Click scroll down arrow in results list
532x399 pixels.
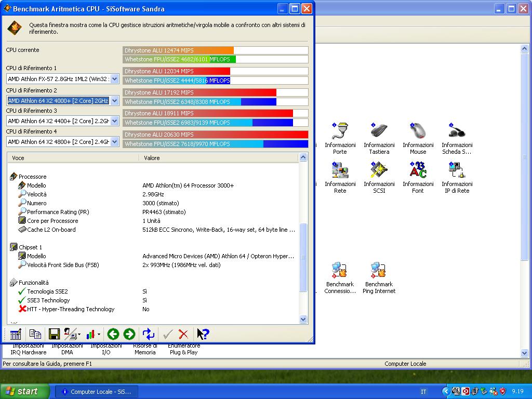point(303,320)
